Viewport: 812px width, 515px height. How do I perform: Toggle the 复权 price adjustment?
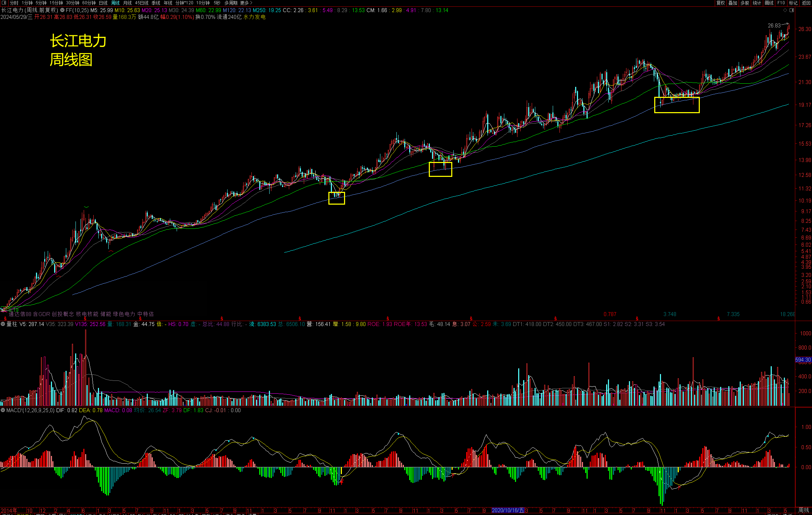click(x=720, y=3)
